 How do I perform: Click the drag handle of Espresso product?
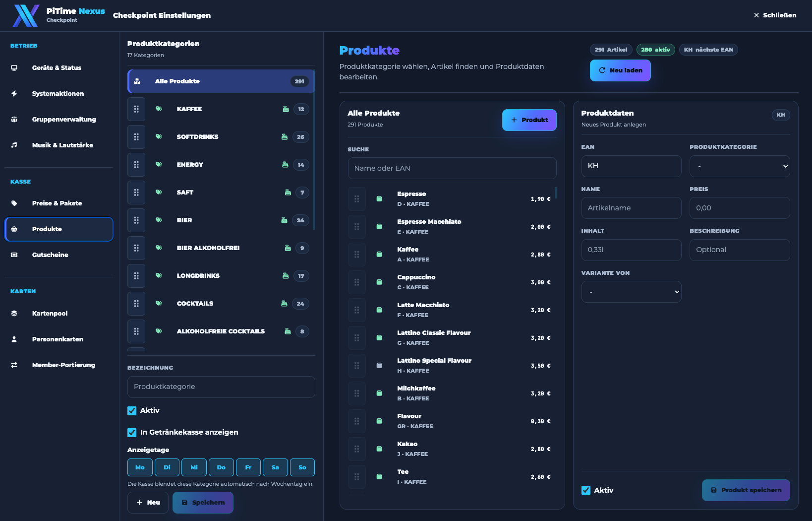pyautogui.click(x=357, y=199)
